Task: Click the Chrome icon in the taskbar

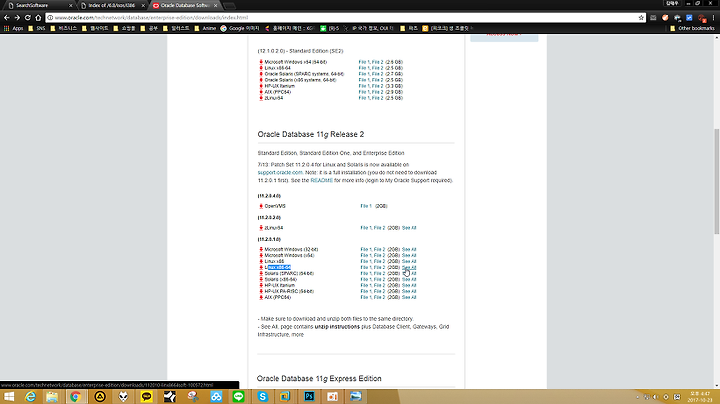Action: pyautogui.click(x=76, y=397)
